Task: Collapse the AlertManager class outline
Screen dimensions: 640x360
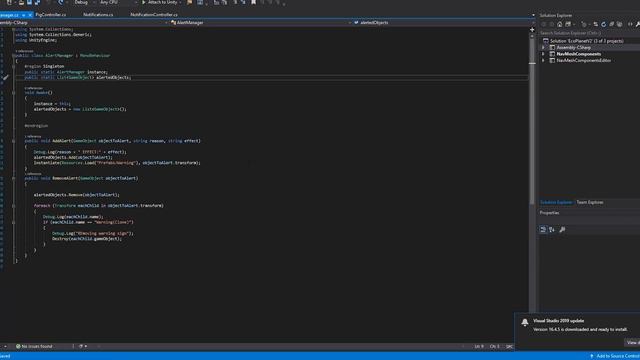Action: (13, 56)
